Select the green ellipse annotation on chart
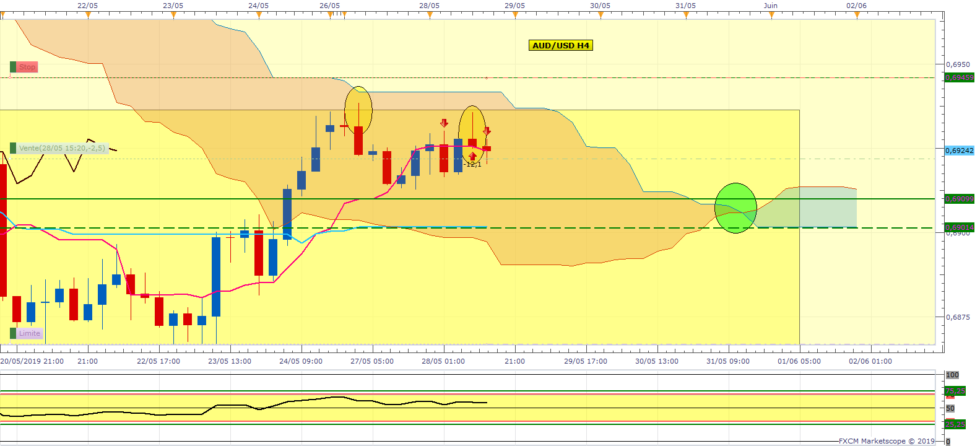Screen dimensions: 980x446 [735, 208]
